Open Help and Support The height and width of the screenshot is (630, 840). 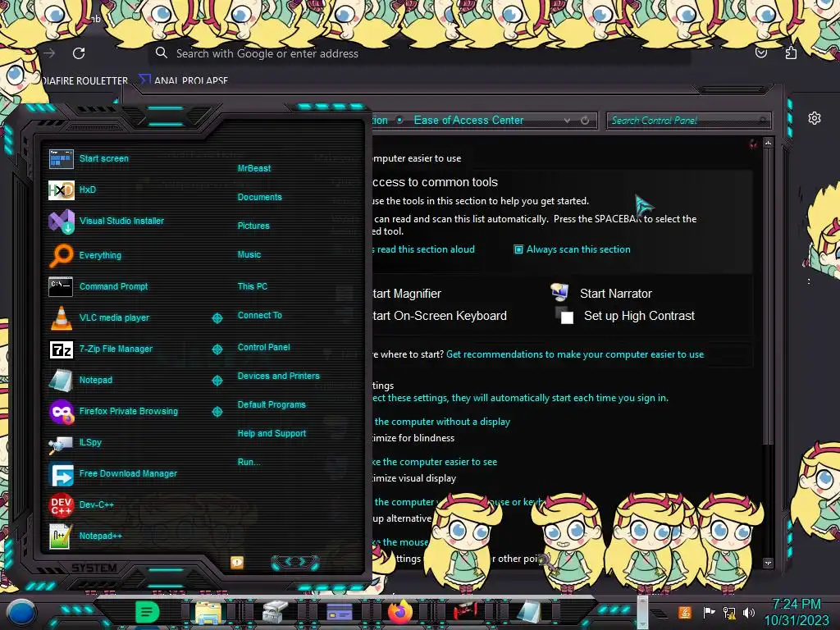pos(272,433)
